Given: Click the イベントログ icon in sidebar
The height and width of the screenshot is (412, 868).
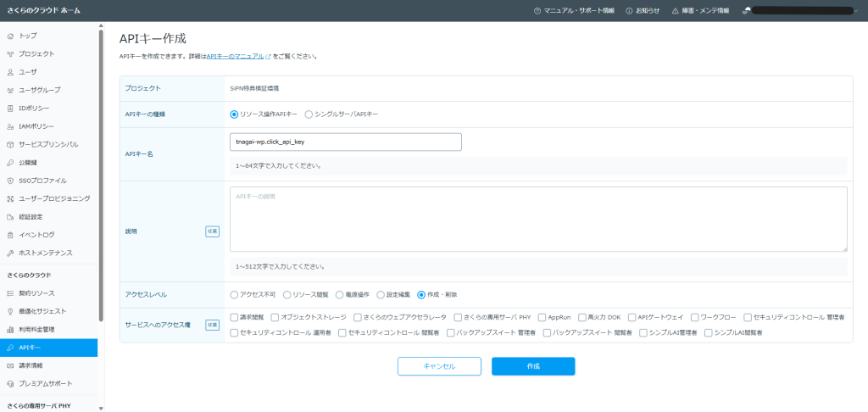Looking at the screenshot, I should tap(10, 234).
